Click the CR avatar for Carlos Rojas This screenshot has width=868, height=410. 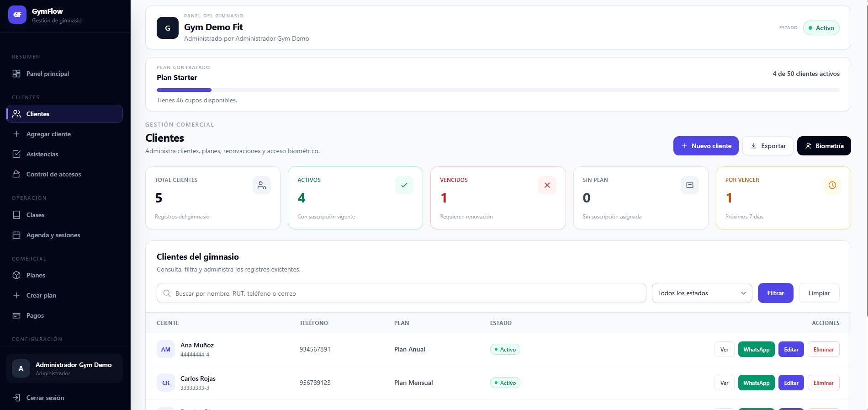pyautogui.click(x=166, y=383)
